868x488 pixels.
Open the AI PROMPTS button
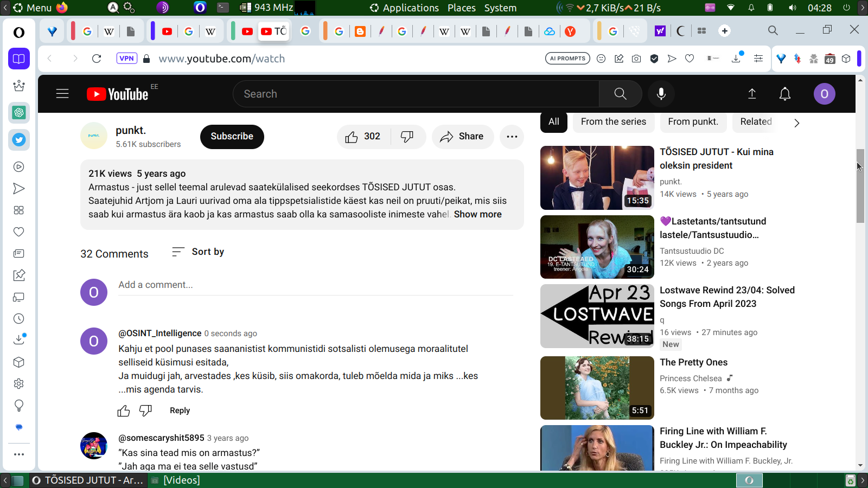point(567,59)
